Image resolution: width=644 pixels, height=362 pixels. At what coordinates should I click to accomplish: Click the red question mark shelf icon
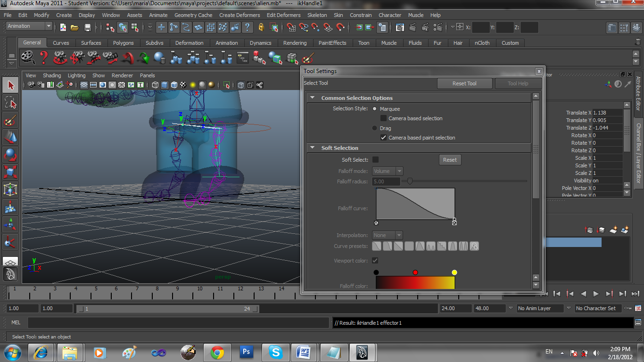coord(44,58)
